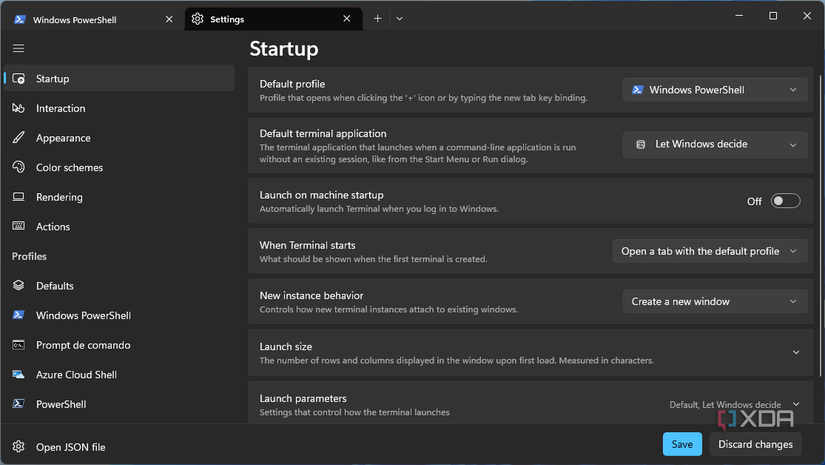This screenshot has width=825, height=465.
Task: Open the Default terminal application dropdown
Action: tap(714, 144)
